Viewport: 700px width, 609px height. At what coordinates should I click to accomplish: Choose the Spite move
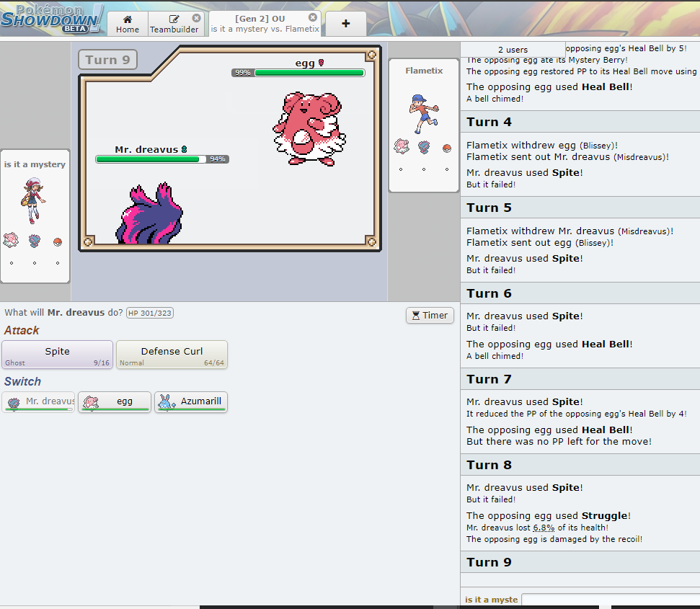click(57, 355)
